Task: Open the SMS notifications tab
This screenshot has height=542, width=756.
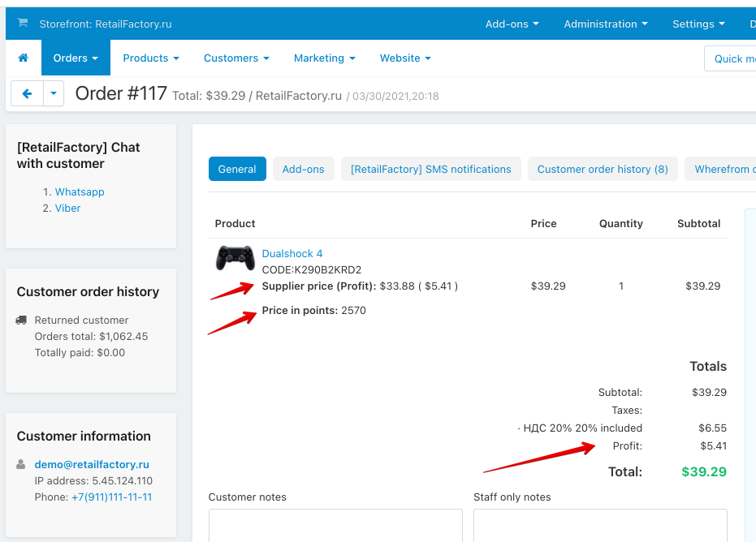Action: point(431,169)
